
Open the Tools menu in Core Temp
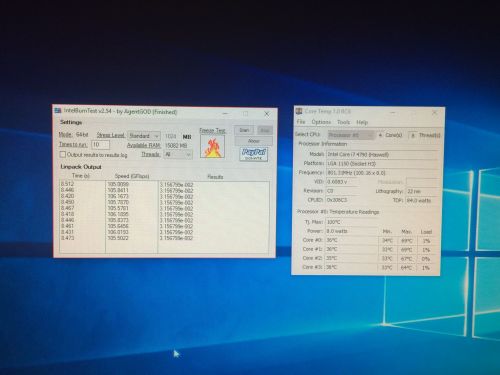pyautogui.click(x=343, y=122)
